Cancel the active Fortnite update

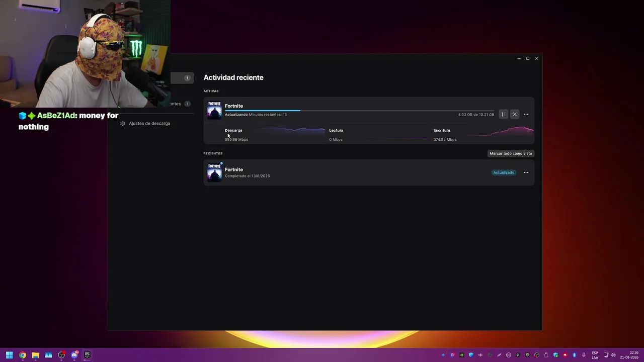[515, 114]
